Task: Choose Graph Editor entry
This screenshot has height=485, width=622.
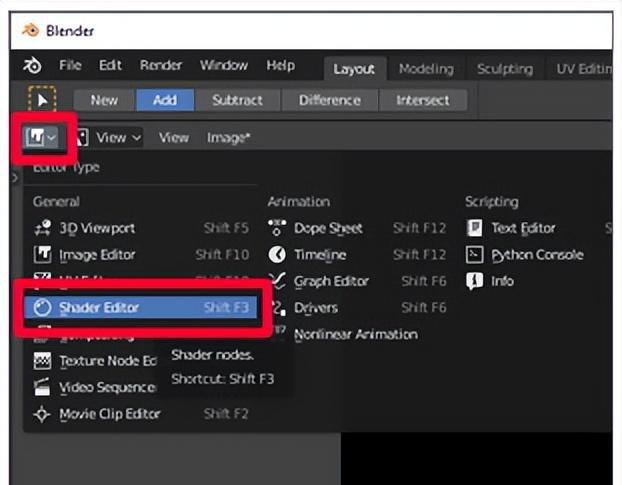Action: pos(357,281)
